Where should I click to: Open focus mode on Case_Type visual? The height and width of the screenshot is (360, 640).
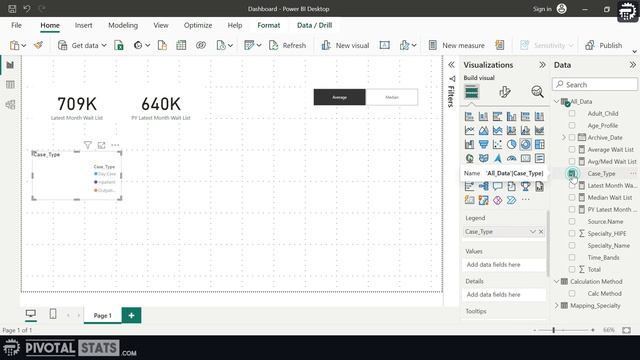click(101, 145)
